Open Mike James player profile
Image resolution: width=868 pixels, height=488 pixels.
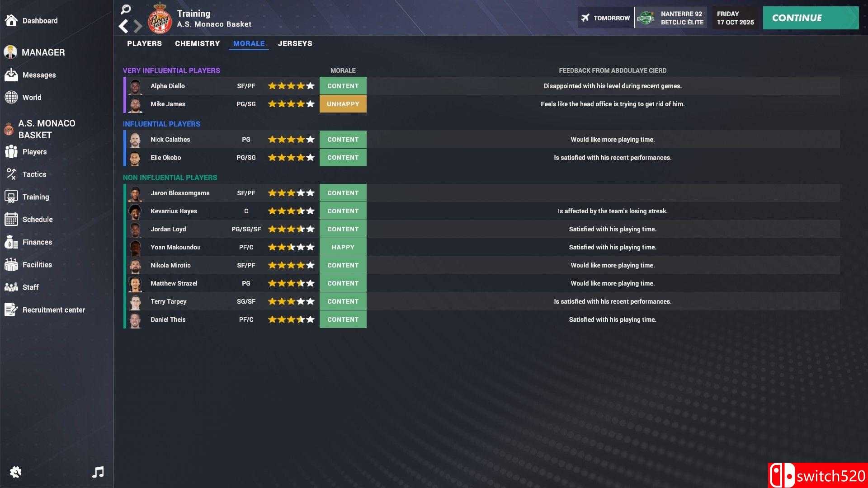point(168,104)
